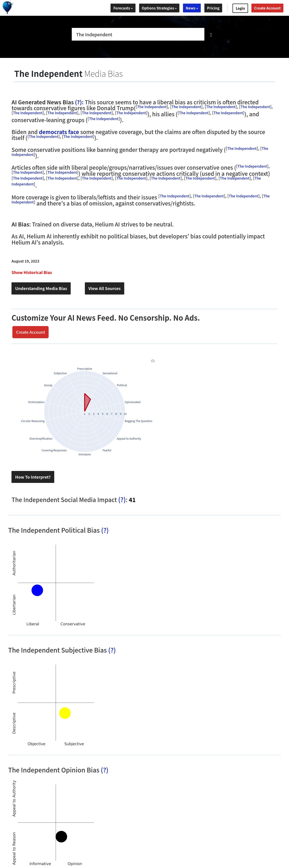Click the Helium balloon logo icon
This screenshot has height=868, width=289.
[x=7, y=7]
